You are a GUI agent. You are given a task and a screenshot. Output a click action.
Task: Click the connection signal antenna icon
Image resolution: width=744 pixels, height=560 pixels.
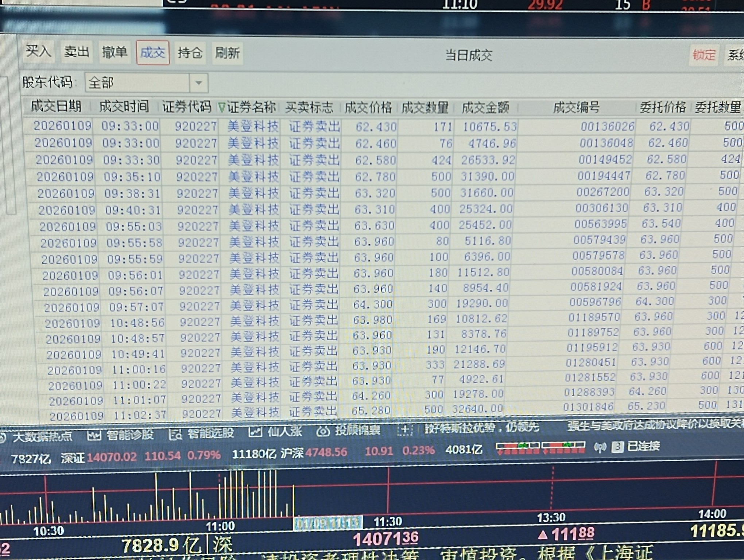(x=600, y=447)
